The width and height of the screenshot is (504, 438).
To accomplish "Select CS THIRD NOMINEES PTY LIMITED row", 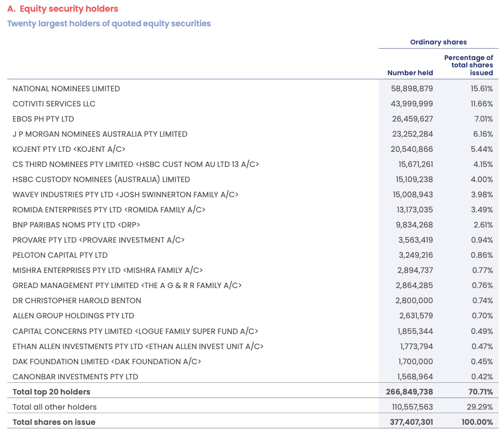I will [135, 165].
